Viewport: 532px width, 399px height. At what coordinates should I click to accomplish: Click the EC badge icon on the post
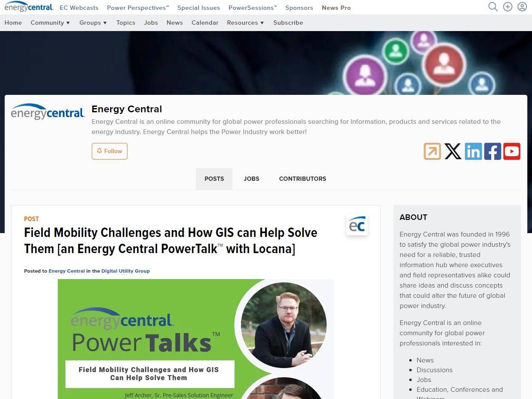[x=357, y=225]
